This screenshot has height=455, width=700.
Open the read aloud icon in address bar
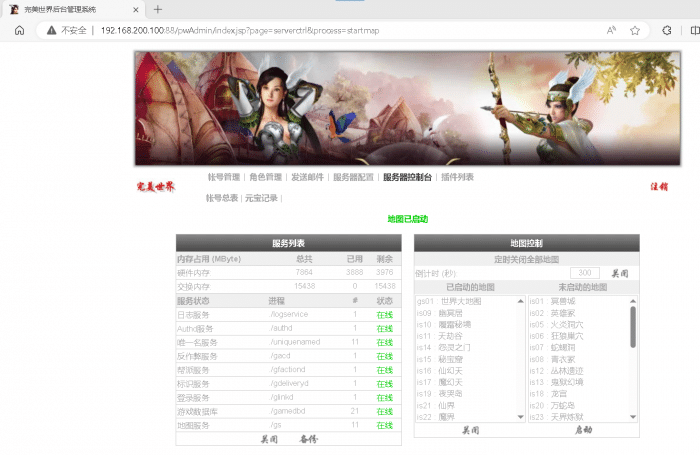pos(610,30)
